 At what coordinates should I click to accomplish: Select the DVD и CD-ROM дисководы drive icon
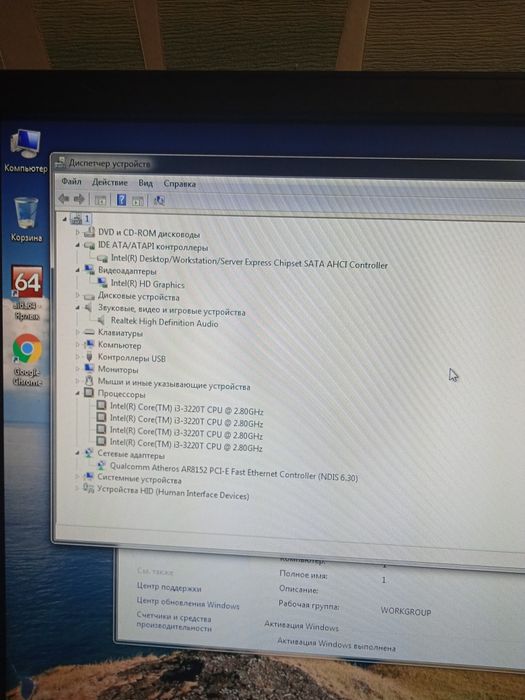pyautogui.click(x=89, y=232)
